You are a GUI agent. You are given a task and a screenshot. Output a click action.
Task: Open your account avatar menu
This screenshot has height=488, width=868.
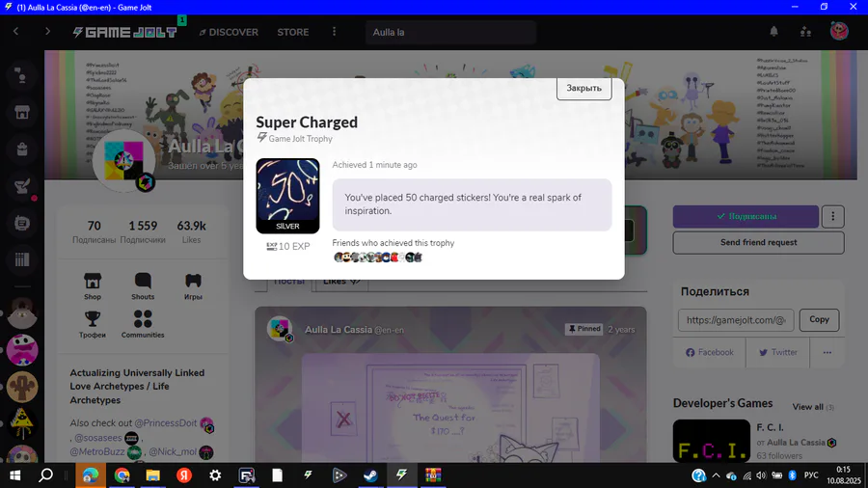tap(839, 31)
